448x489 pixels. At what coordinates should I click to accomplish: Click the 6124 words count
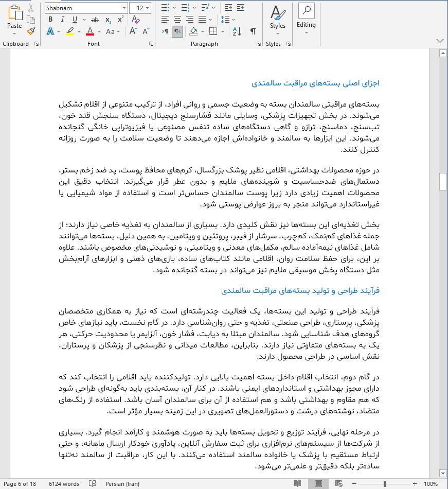[x=64, y=484]
